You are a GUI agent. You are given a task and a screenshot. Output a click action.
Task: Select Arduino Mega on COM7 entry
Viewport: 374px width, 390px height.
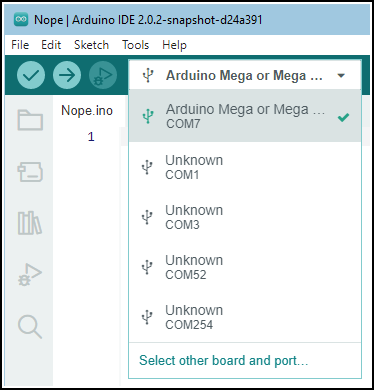pos(245,116)
